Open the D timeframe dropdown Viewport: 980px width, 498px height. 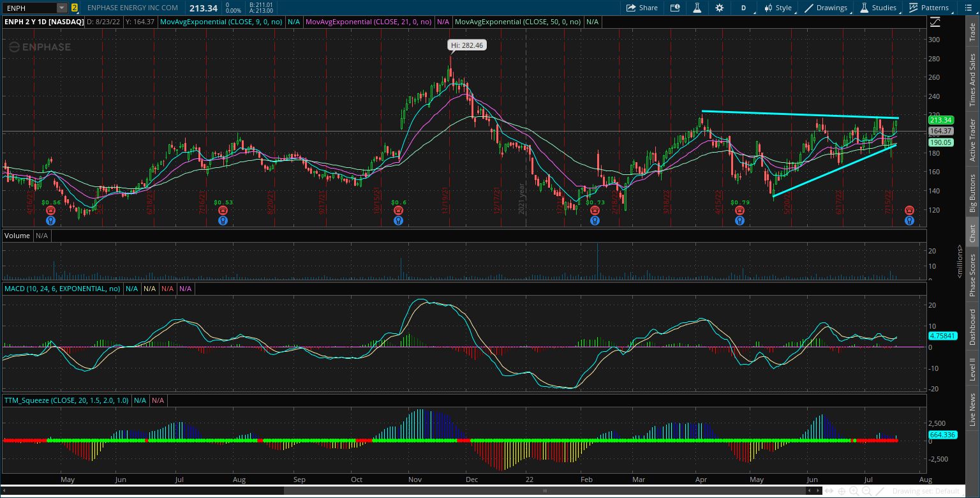(745, 8)
